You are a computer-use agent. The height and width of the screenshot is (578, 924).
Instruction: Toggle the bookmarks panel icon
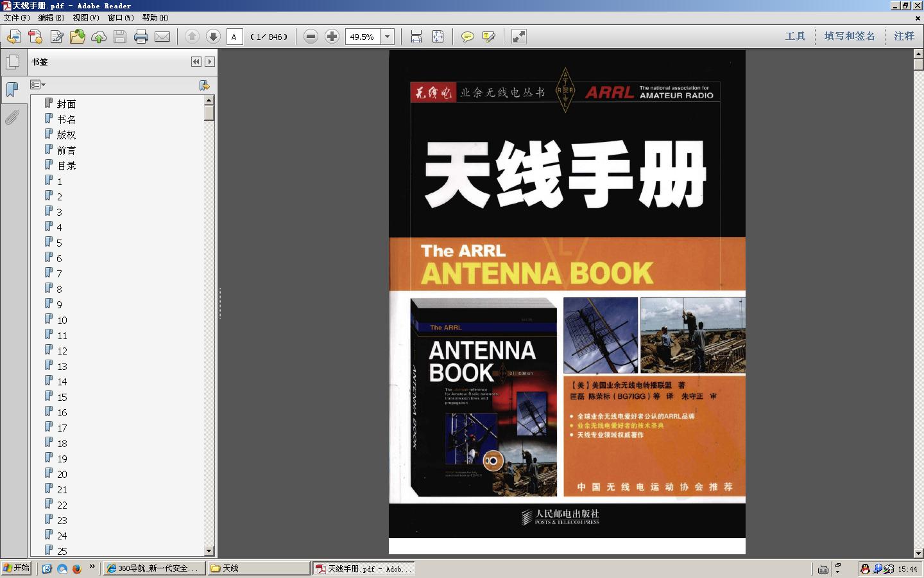click(x=12, y=89)
